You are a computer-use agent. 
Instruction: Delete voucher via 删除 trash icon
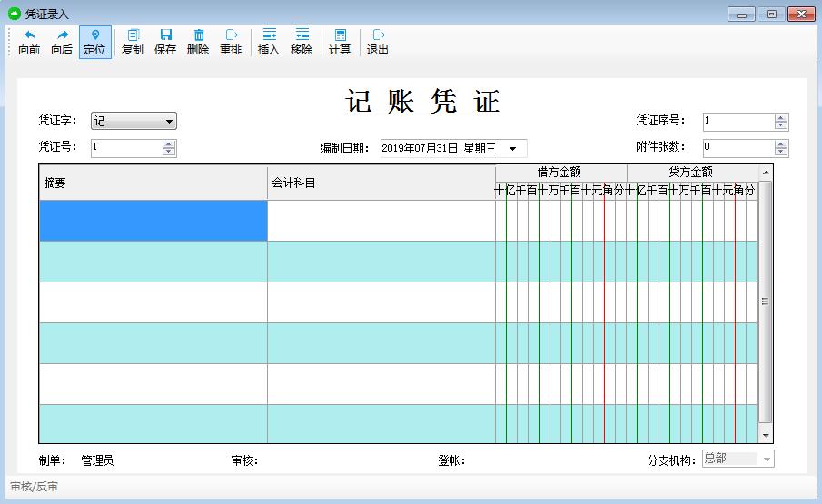[198, 42]
